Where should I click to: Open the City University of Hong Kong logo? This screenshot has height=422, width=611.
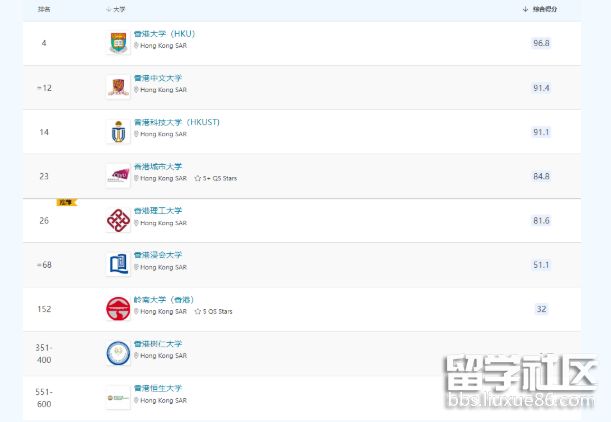point(118,176)
